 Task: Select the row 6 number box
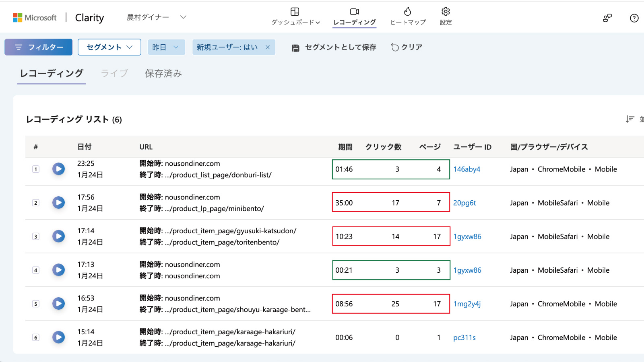tap(36, 337)
